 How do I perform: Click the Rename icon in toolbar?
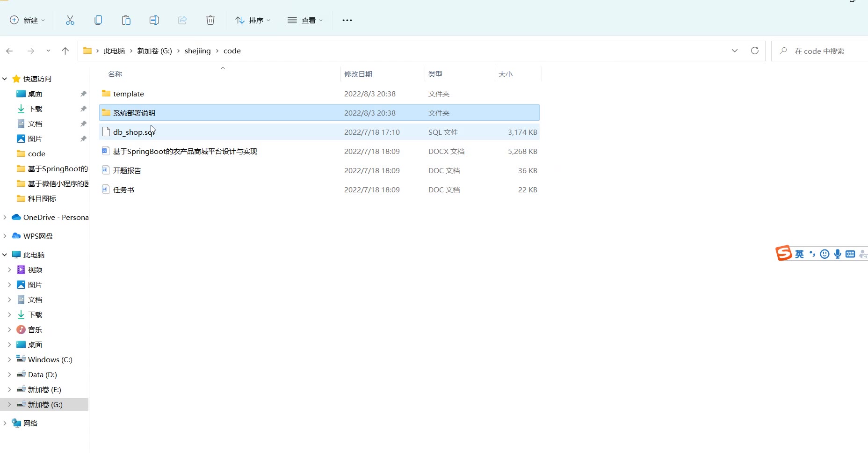[x=154, y=20]
